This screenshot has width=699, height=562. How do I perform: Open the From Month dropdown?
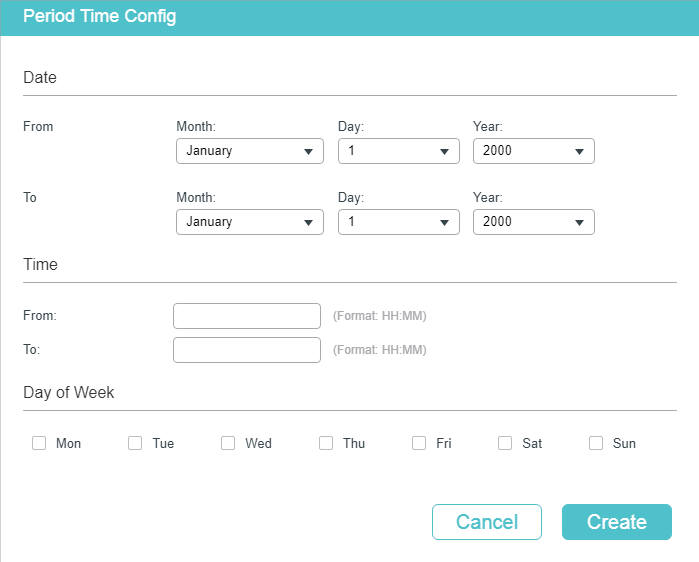point(250,151)
